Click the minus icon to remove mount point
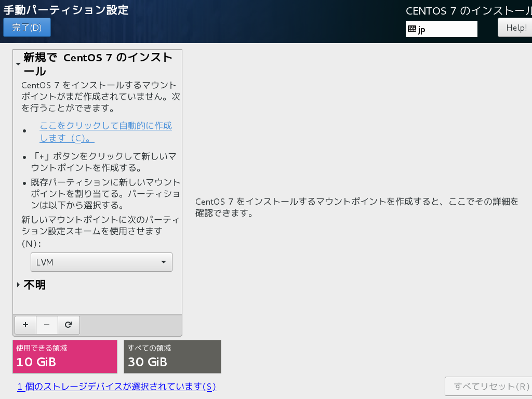532x399 pixels. coord(47,325)
